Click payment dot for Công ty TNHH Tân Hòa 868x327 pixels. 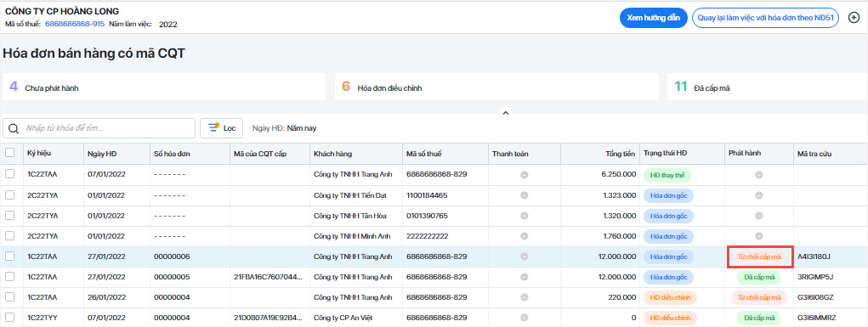tap(524, 216)
